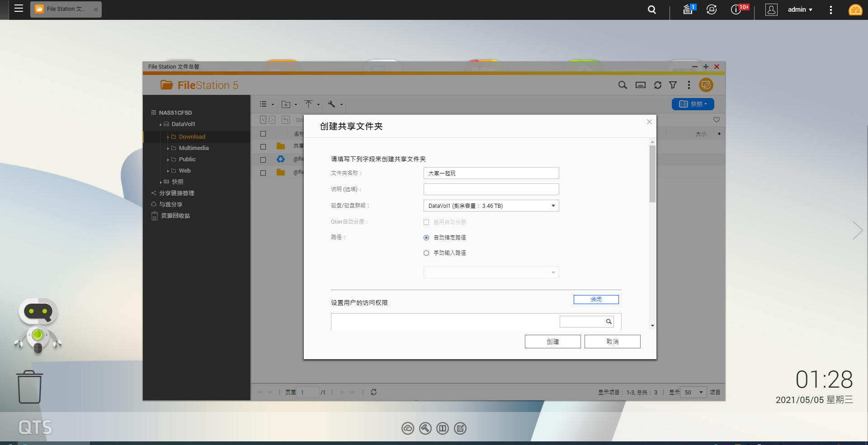Click the robot assistant on the desktop

point(38,325)
